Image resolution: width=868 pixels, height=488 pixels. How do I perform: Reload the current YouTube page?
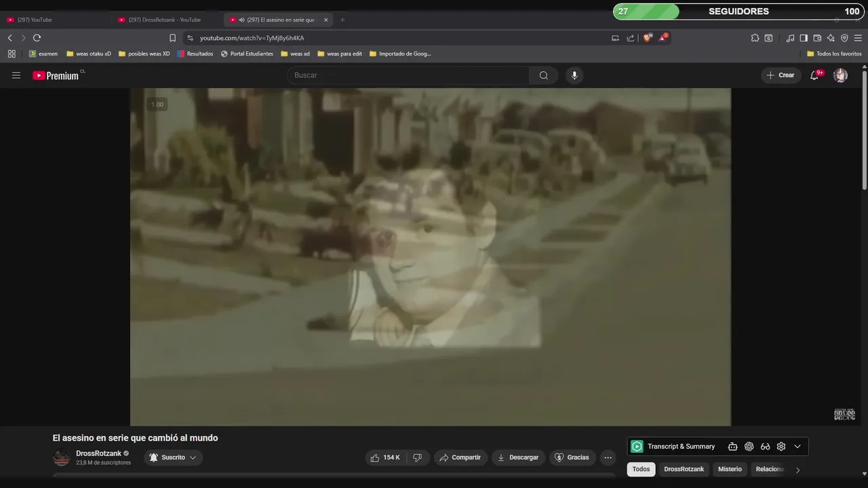[37, 38]
